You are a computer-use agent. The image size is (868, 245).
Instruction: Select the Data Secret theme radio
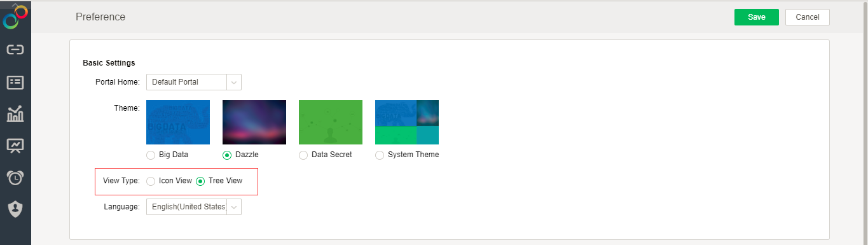pos(303,155)
